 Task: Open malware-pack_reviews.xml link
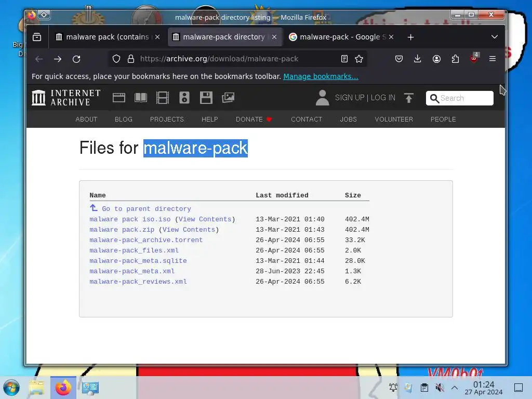[138, 282]
